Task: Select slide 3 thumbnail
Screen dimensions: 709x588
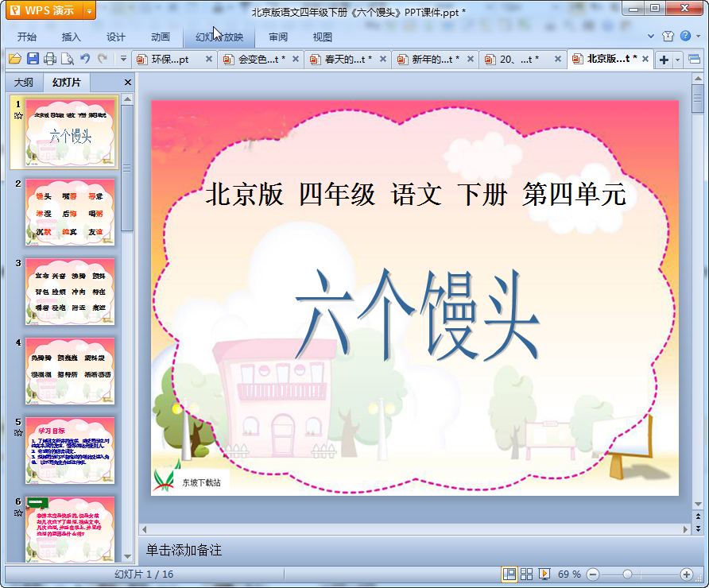Action: pyautogui.click(x=70, y=292)
